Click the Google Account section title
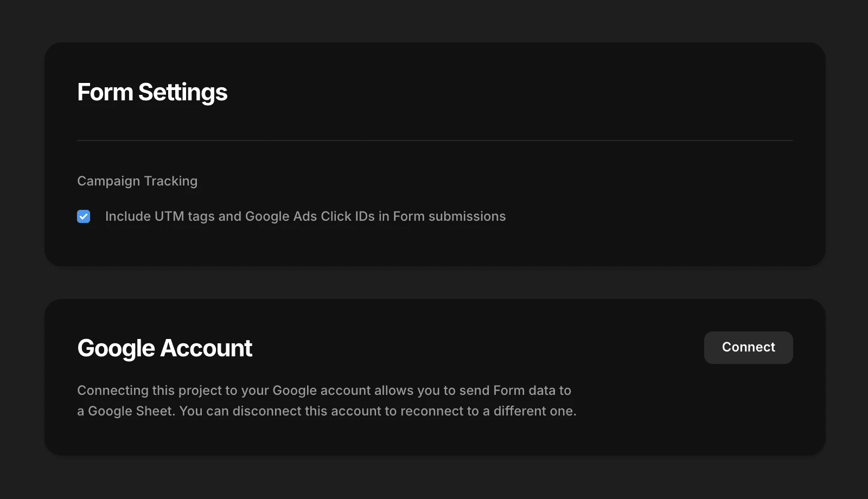Viewport: 868px width, 499px height. 165,348
